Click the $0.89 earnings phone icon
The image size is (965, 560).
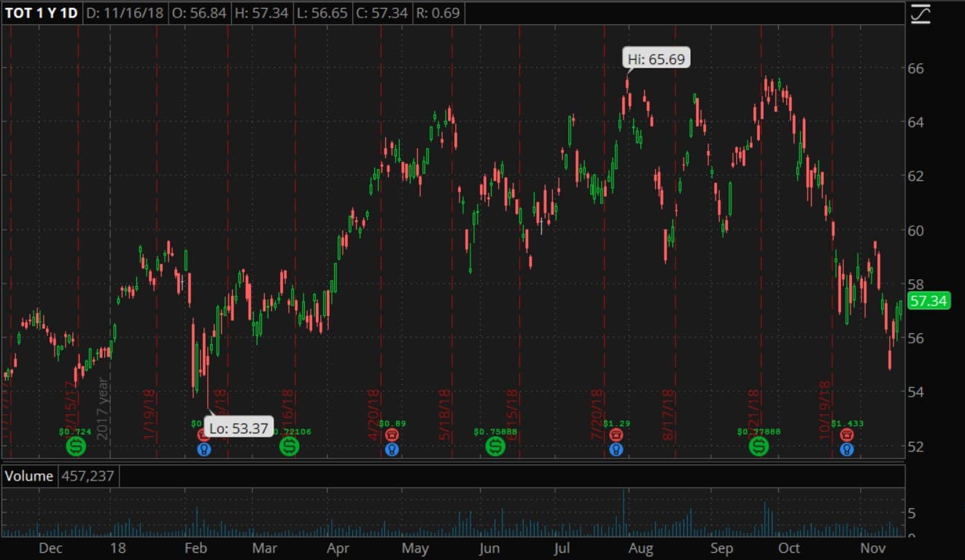[x=392, y=435]
